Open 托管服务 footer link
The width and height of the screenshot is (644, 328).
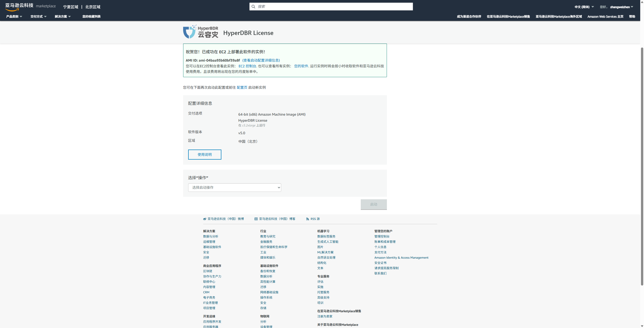click(323, 292)
